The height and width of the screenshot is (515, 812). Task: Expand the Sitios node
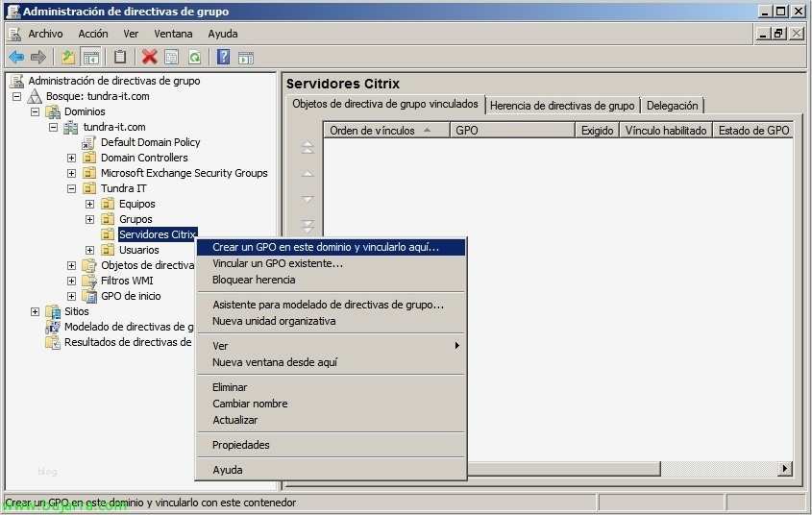pyautogui.click(x=36, y=311)
